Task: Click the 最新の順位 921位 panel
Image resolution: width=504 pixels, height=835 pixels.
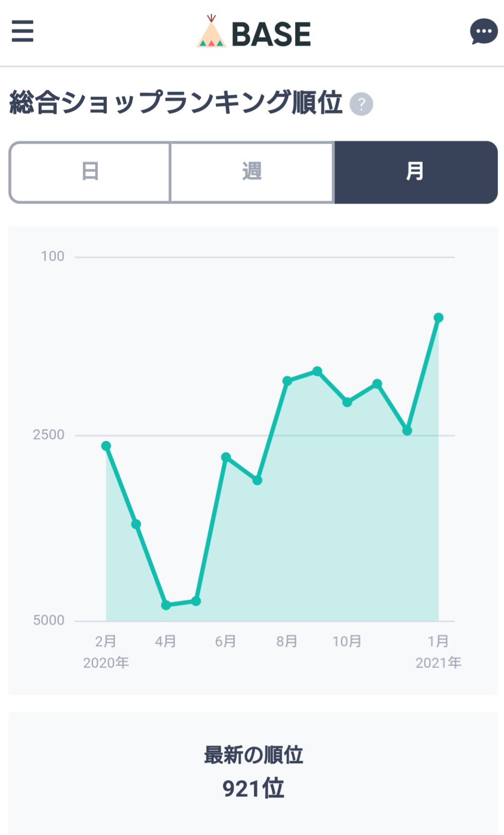Action: tap(253, 773)
